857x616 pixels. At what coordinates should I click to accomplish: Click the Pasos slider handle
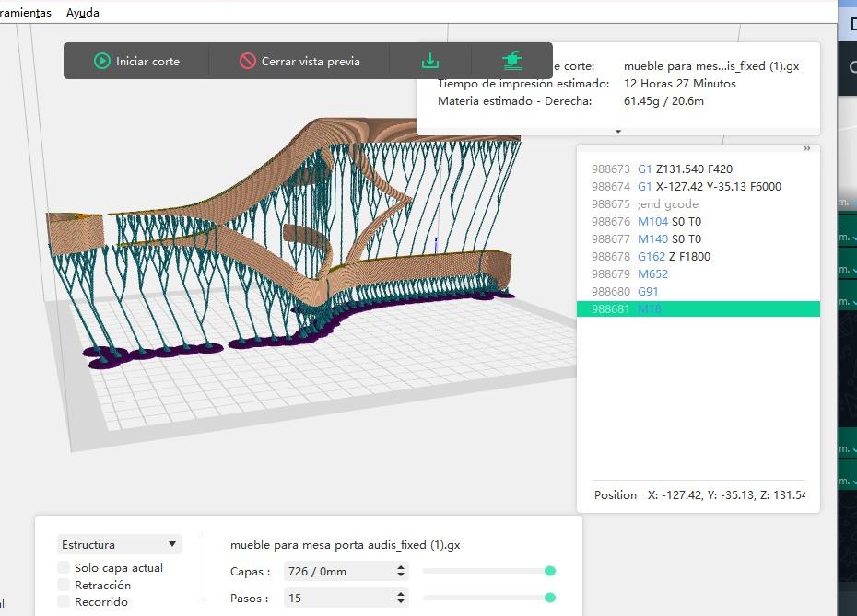pos(550,598)
